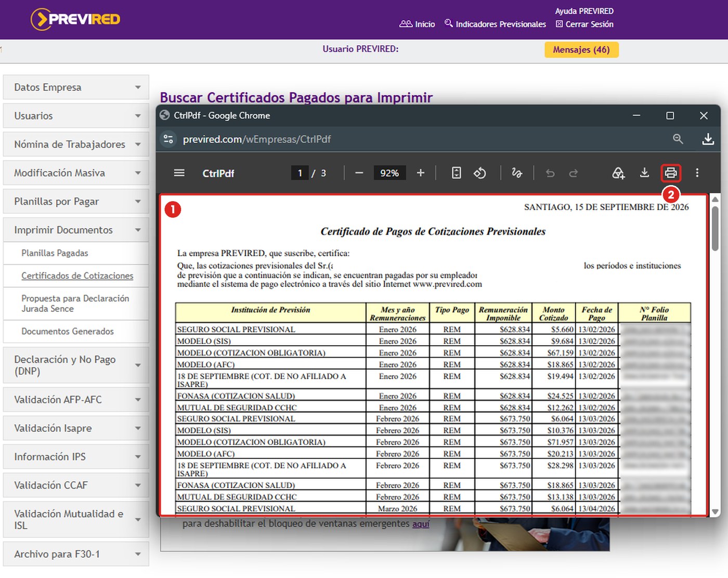728x578 pixels.
Task: View site information icon in address bar
Action: pos(168,139)
